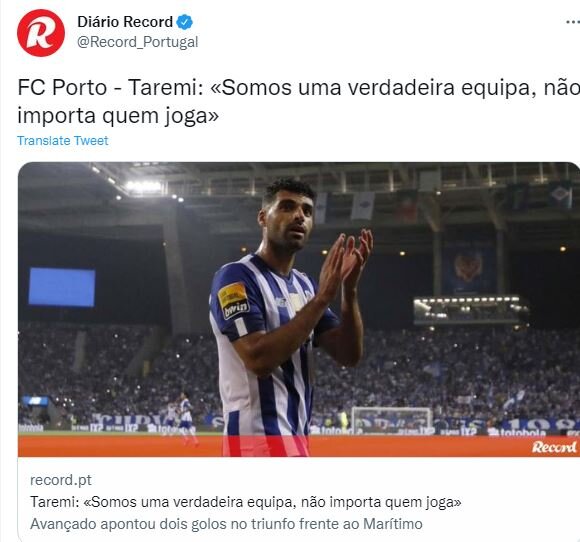Visit the @Record_Portugal handle
The image size is (580, 542).
(x=138, y=42)
